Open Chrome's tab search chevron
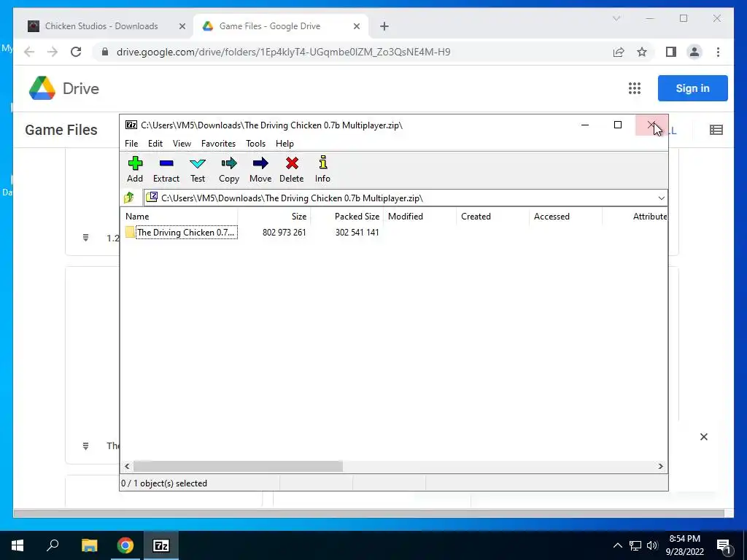This screenshot has height=560, width=747. [x=616, y=18]
